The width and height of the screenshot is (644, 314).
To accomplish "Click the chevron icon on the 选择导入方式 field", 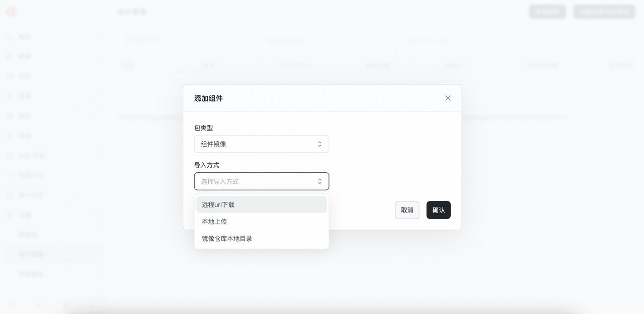I will click(x=319, y=181).
